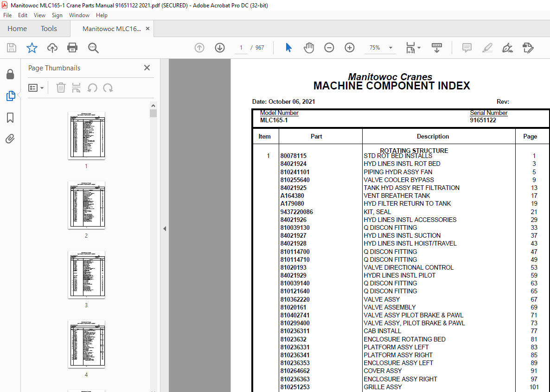
Task: Select the Manitowoc MLC16... document tab
Action: (x=112, y=29)
